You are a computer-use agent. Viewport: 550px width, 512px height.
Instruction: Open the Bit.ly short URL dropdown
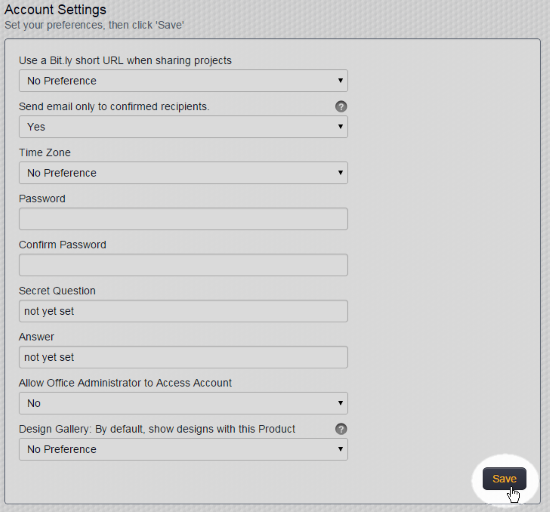(183, 81)
